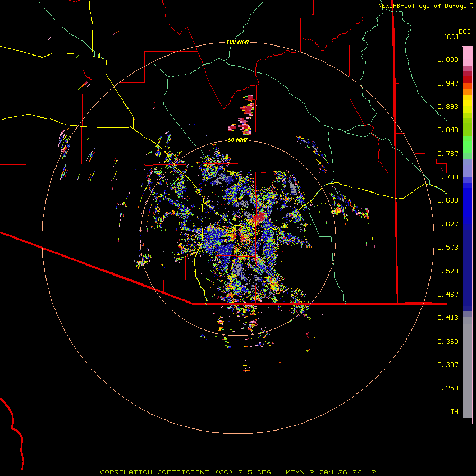Click the 50 NMI range ring label
The height and width of the screenshot is (476, 476).
(237, 140)
